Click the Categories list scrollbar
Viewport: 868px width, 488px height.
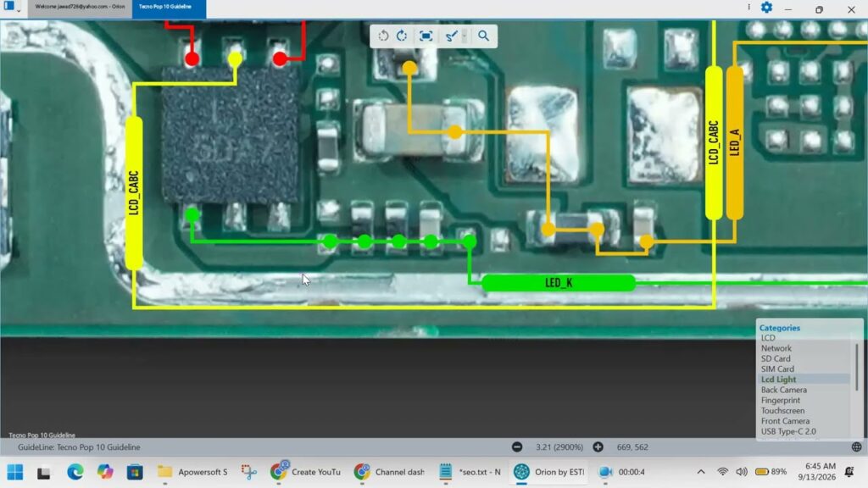[x=857, y=366]
